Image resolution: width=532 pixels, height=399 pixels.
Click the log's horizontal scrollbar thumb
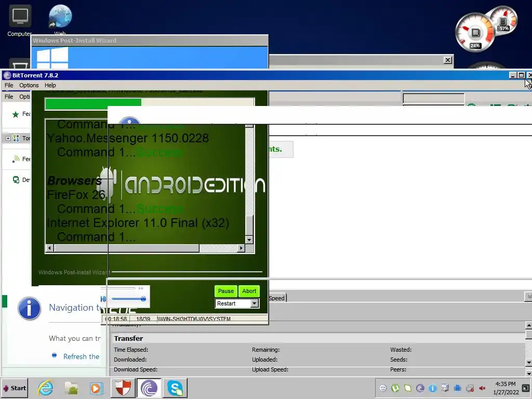coord(127,248)
